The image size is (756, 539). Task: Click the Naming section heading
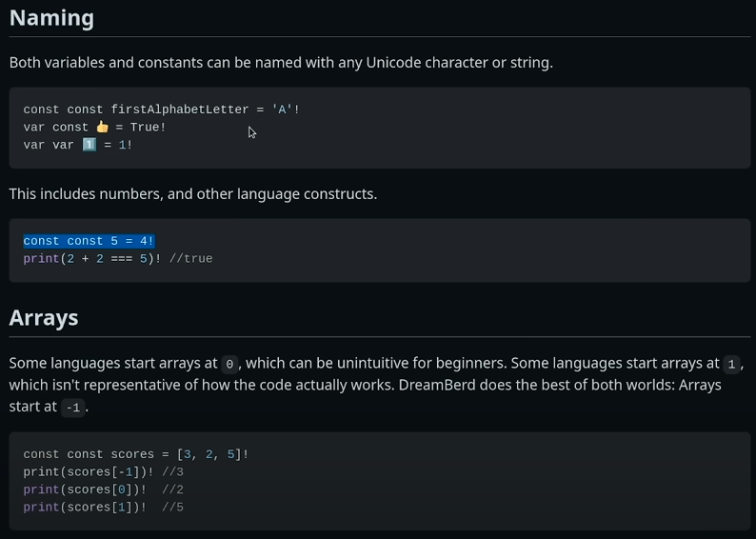tap(51, 17)
